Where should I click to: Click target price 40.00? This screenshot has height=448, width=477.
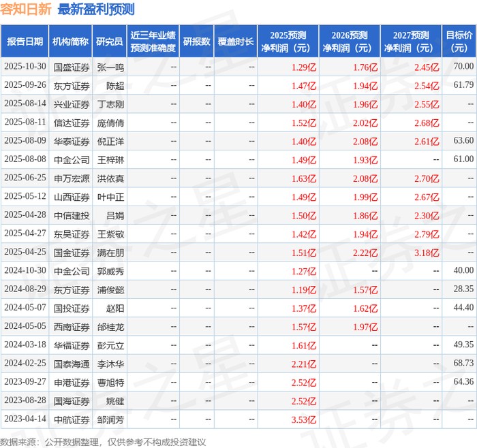coord(463,270)
